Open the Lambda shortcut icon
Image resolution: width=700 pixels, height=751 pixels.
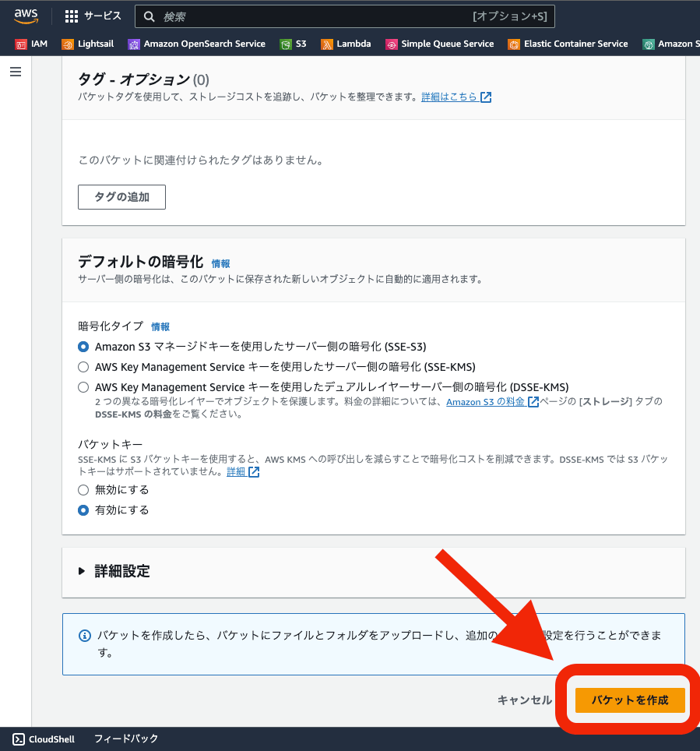326,44
